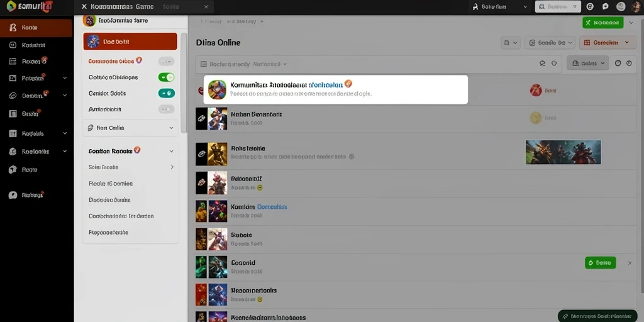Open the red-text dropdown with grid icon

[608, 42]
